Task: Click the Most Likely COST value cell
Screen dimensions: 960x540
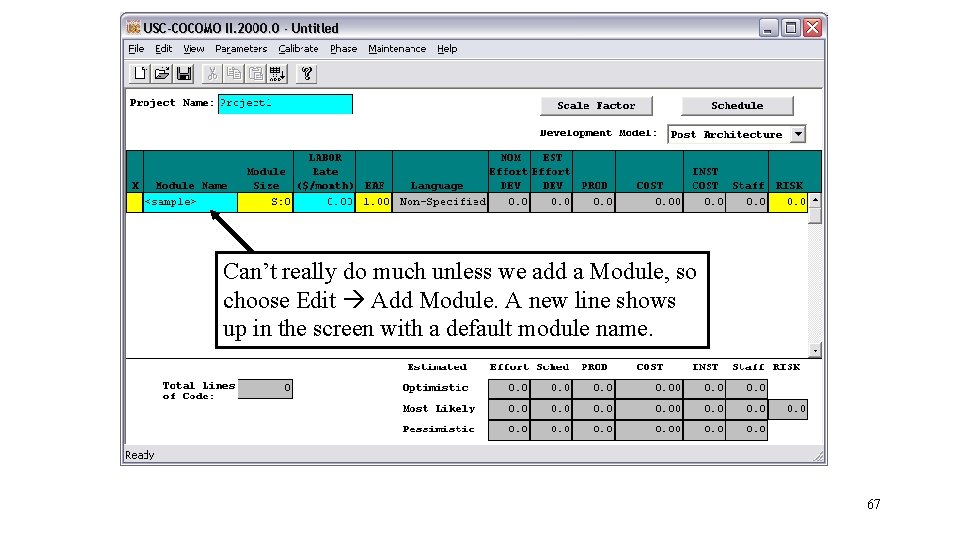Action: click(x=649, y=409)
